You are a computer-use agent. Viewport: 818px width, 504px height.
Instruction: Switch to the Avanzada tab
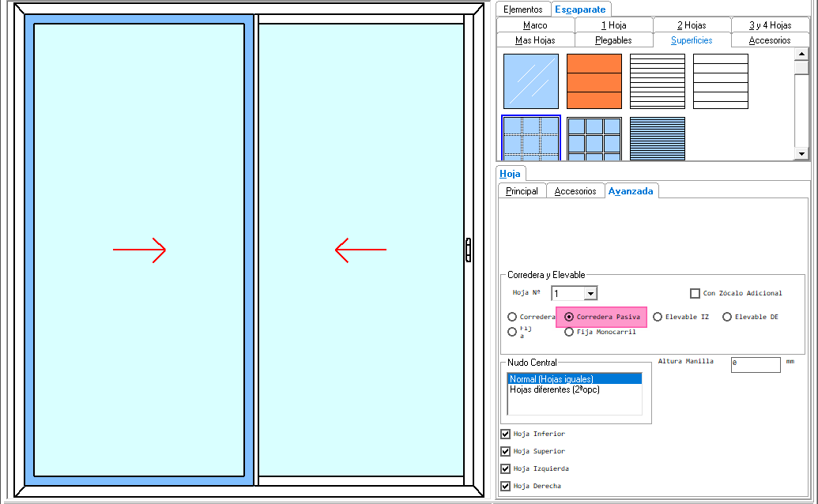pos(631,191)
